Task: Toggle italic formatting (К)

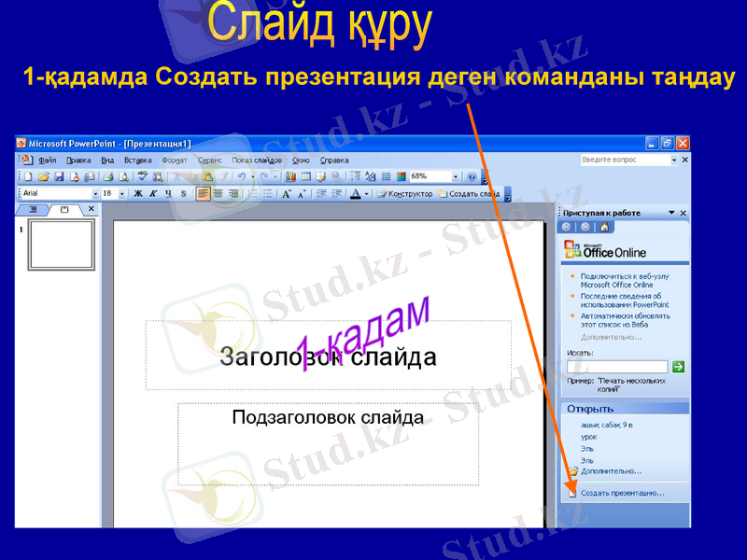Action: pyautogui.click(x=151, y=192)
